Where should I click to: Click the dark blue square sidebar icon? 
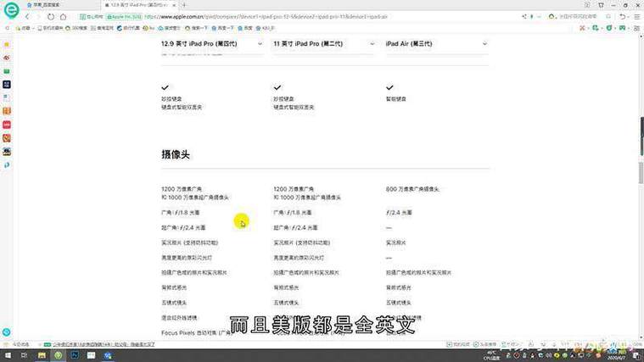coord(7,85)
